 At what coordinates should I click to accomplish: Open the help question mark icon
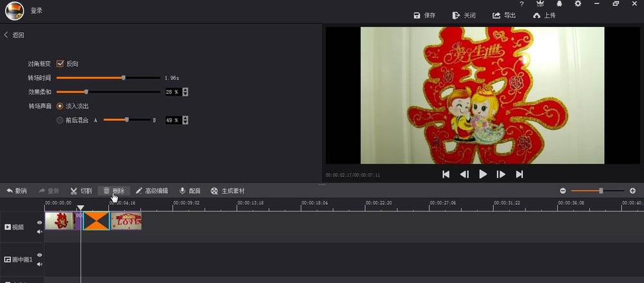pos(522,4)
